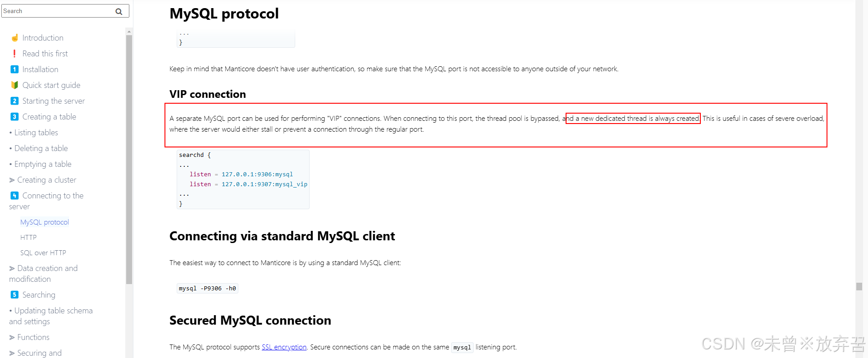Click the Secured MySQL connection heading
Image resolution: width=868 pixels, height=358 pixels.
pos(250,321)
